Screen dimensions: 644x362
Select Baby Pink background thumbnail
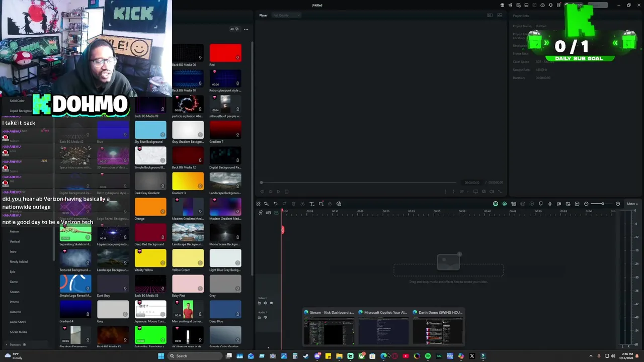[188, 284]
